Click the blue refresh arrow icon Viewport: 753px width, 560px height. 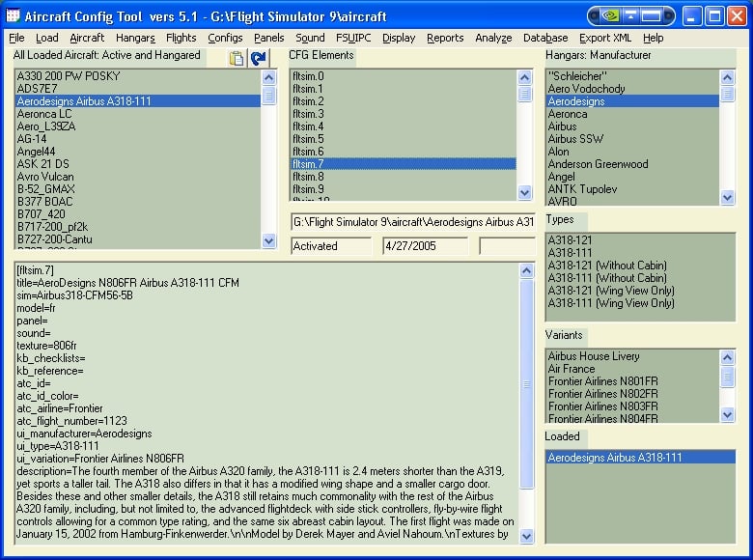(x=258, y=59)
